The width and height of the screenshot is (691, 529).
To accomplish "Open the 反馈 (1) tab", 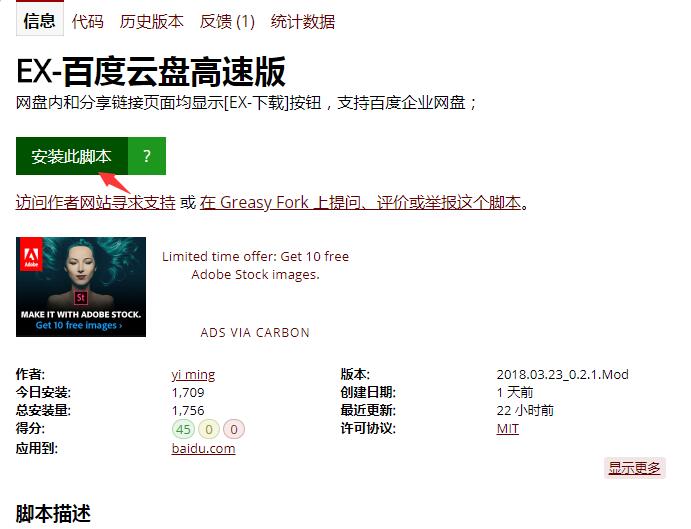I will (x=227, y=21).
